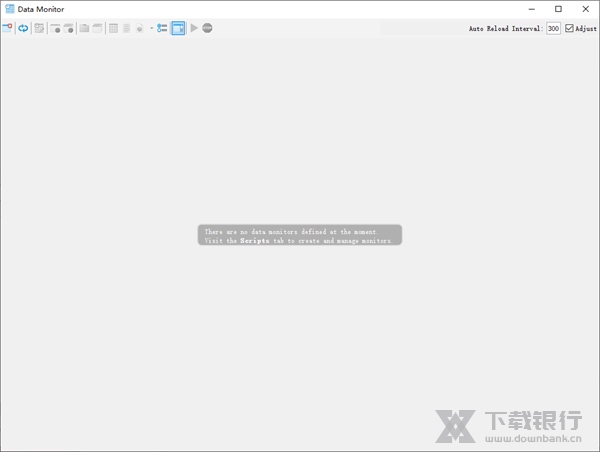Click the text lines view icon
Image resolution: width=600 pixels, height=452 pixels.
(126, 29)
